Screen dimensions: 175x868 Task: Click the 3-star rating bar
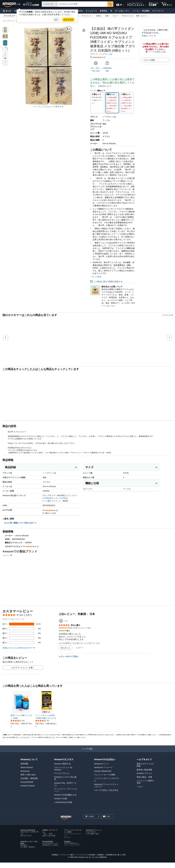pos(22,633)
